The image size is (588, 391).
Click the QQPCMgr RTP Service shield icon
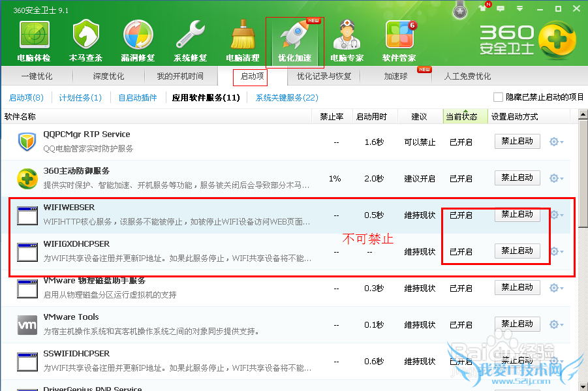[27, 142]
